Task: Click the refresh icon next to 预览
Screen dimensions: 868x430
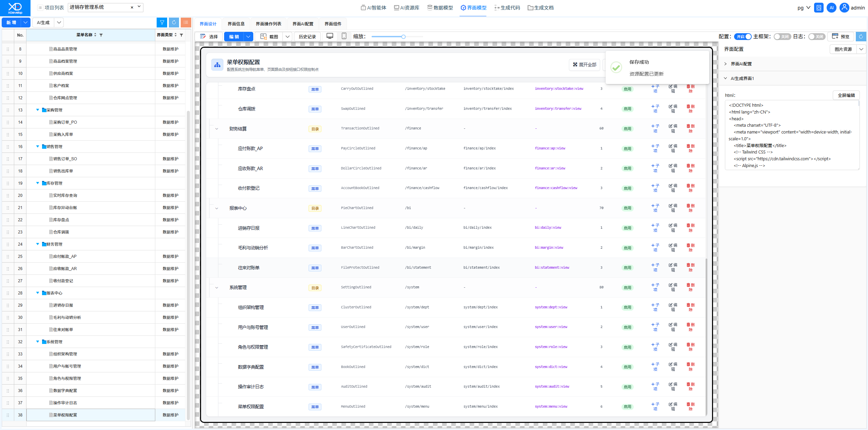Action: (861, 37)
